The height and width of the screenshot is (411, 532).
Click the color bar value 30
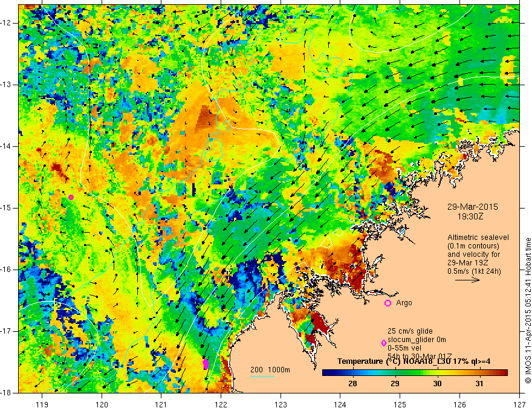[437, 384]
